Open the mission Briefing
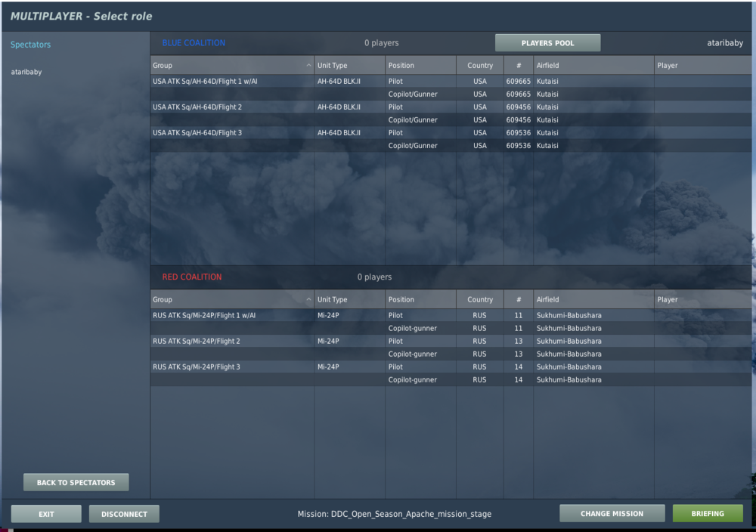Image resolution: width=756 pixels, height=532 pixels. pyautogui.click(x=708, y=514)
